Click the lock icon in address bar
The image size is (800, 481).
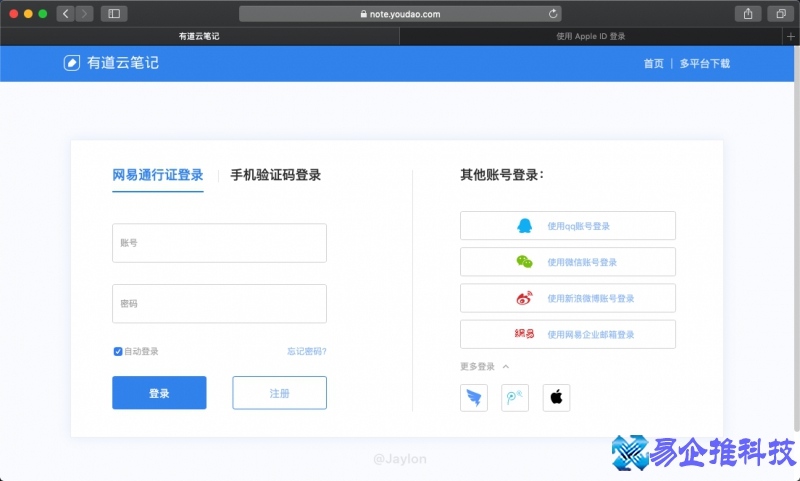[x=363, y=14]
